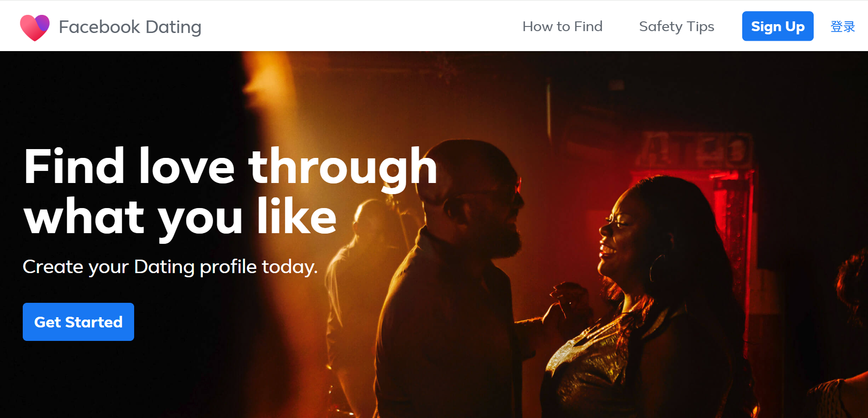
Task: Click the Facebook Dating brand name text
Action: [130, 27]
